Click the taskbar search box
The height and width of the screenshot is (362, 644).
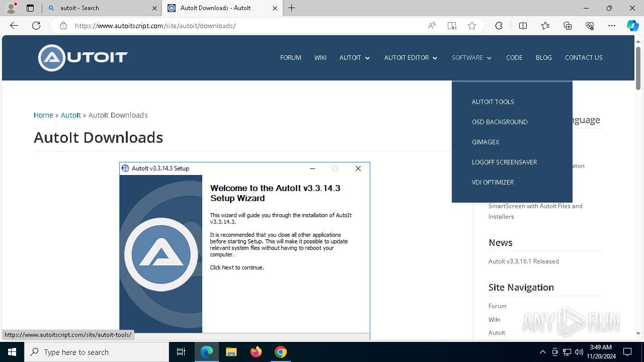click(x=97, y=352)
